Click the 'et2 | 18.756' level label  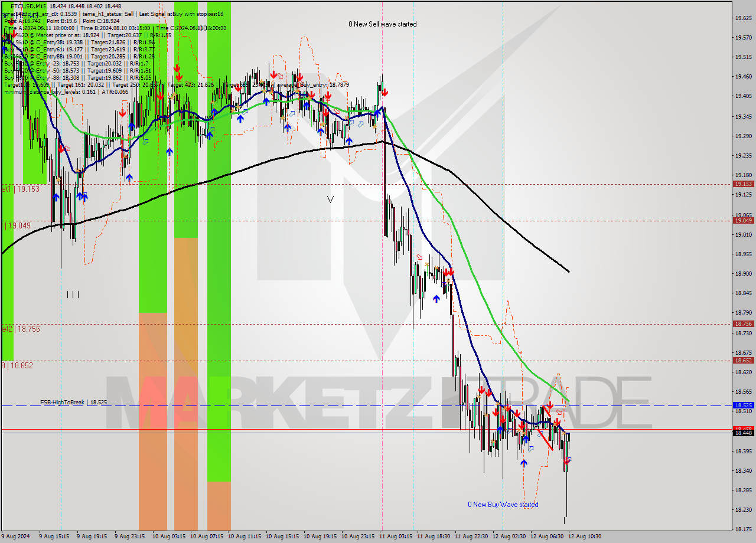(x=21, y=329)
